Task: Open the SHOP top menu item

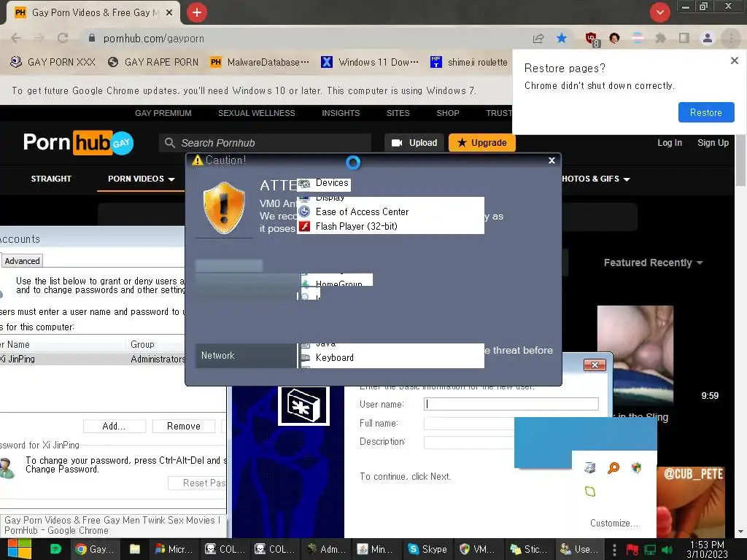Action: click(x=448, y=113)
